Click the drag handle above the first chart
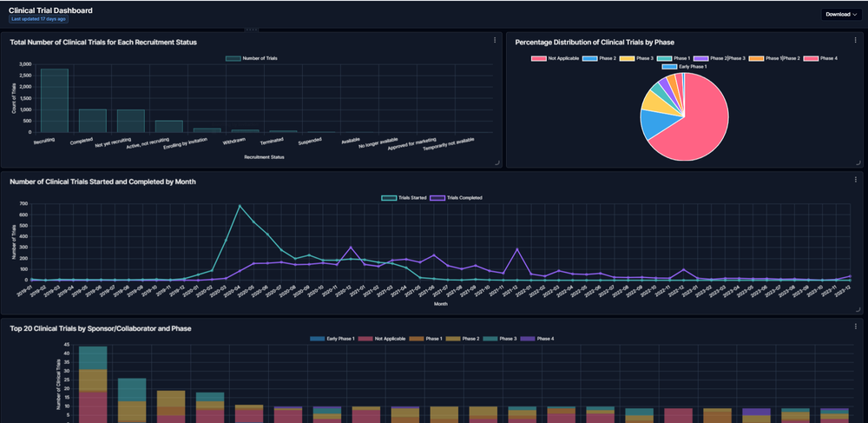The width and height of the screenshot is (868, 423). point(251,30)
